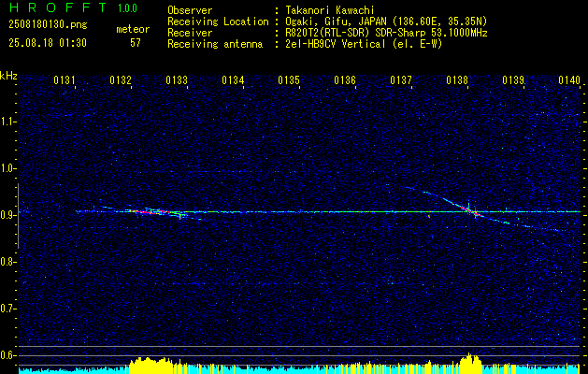Image resolution: width=588 pixels, height=374 pixels.
Task: Click the 0140 time marker
Action: (x=569, y=80)
